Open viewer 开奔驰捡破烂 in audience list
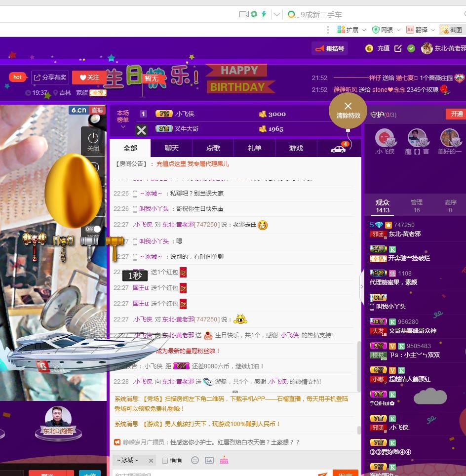Viewport: 466px width, 476px height. point(409,258)
